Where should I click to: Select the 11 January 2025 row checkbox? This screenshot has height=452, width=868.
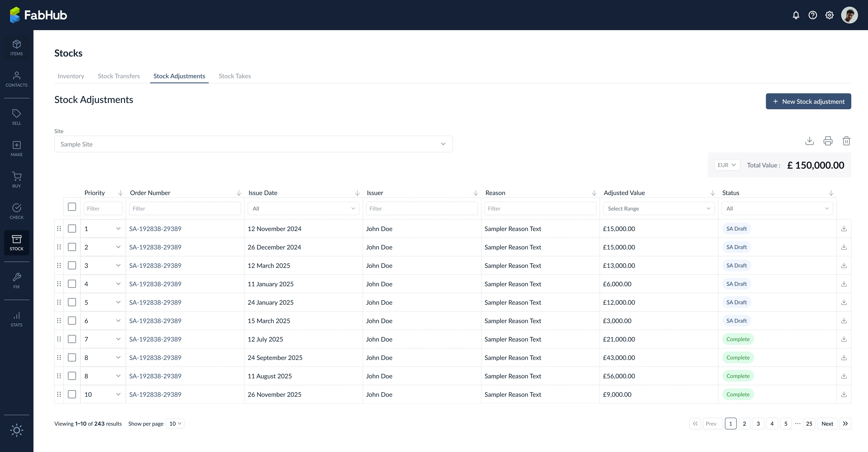[x=72, y=284]
